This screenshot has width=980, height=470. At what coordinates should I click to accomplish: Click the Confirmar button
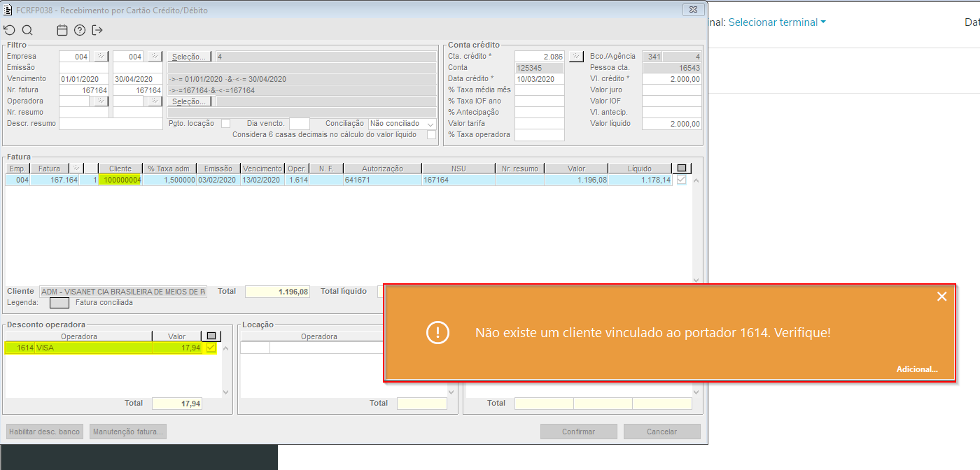[579, 432]
